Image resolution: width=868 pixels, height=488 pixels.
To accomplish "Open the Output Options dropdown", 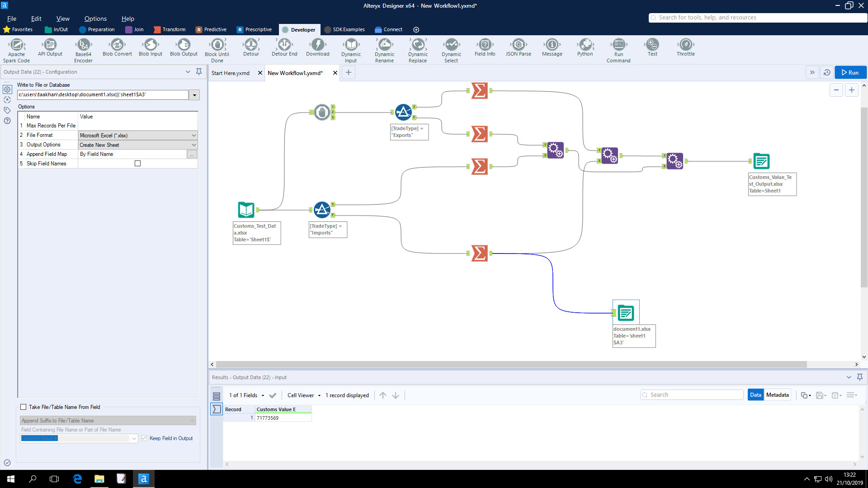I will click(x=194, y=145).
